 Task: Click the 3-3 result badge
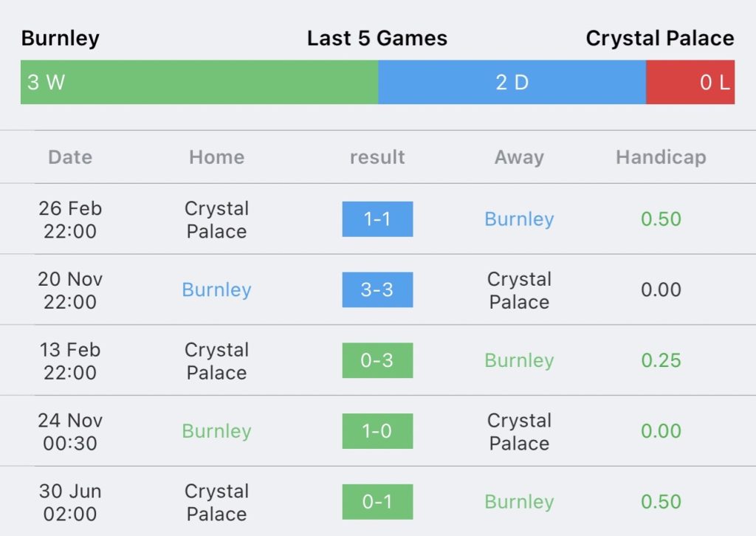click(377, 289)
